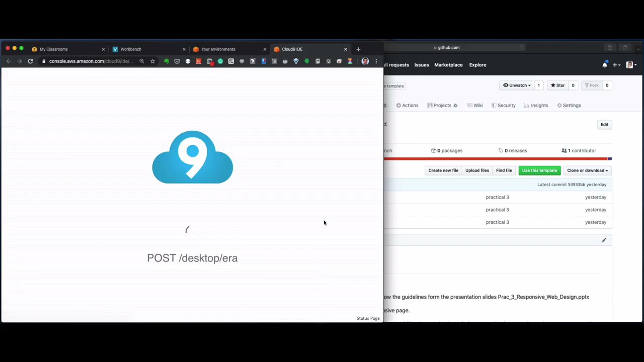Viewport: 644px width, 362px height.
Task: Click the Upload files button
Action: (x=477, y=170)
